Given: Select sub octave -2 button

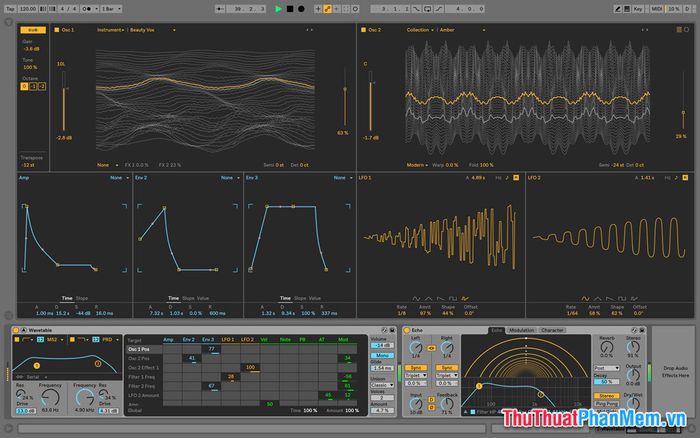Looking at the screenshot, I should (42, 86).
